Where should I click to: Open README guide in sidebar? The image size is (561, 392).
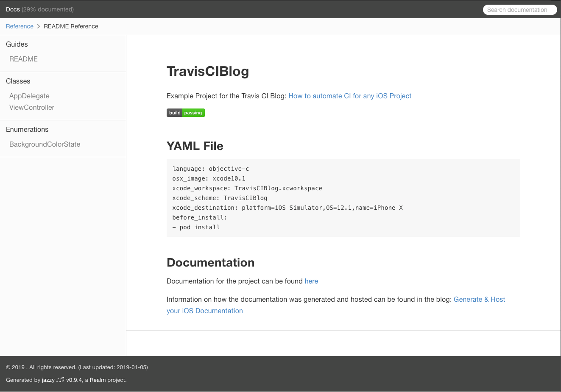[23, 59]
